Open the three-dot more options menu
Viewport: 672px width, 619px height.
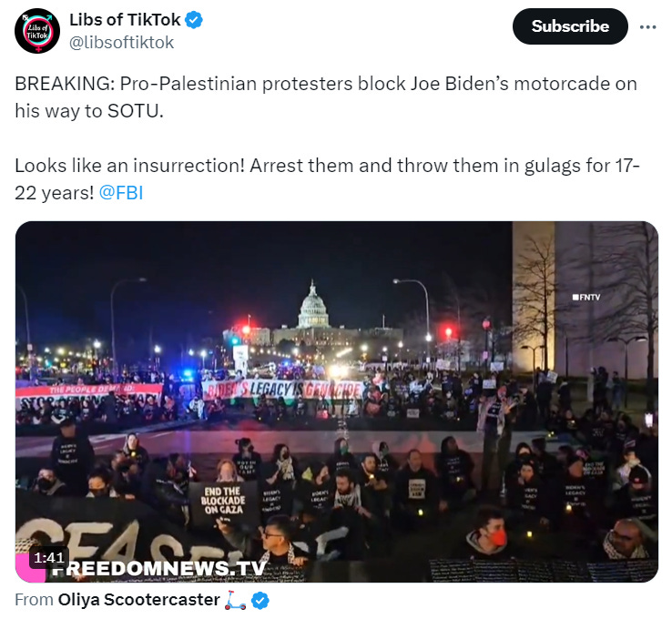[647, 27]
